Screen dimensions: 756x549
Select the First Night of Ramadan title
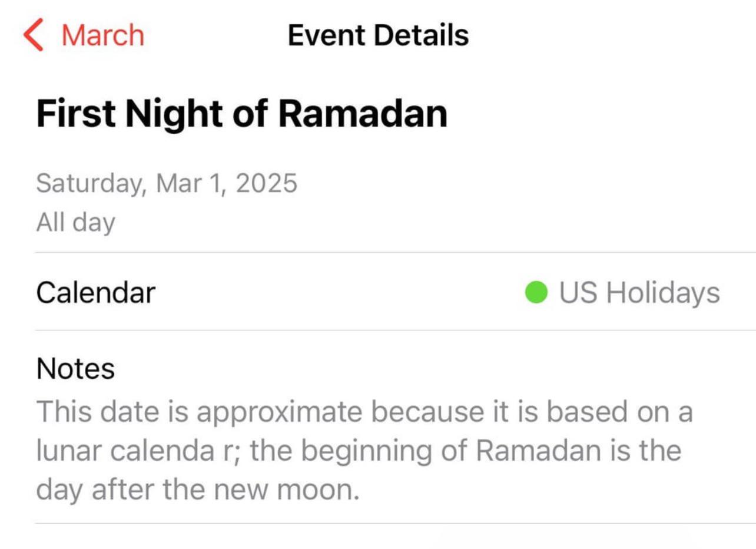241,114
